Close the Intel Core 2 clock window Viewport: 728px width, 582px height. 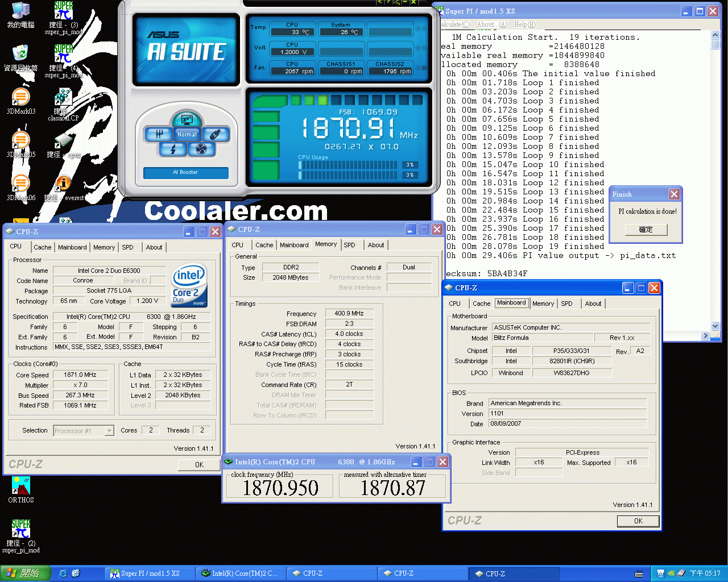pyautogui.click(x=442, y=462)
